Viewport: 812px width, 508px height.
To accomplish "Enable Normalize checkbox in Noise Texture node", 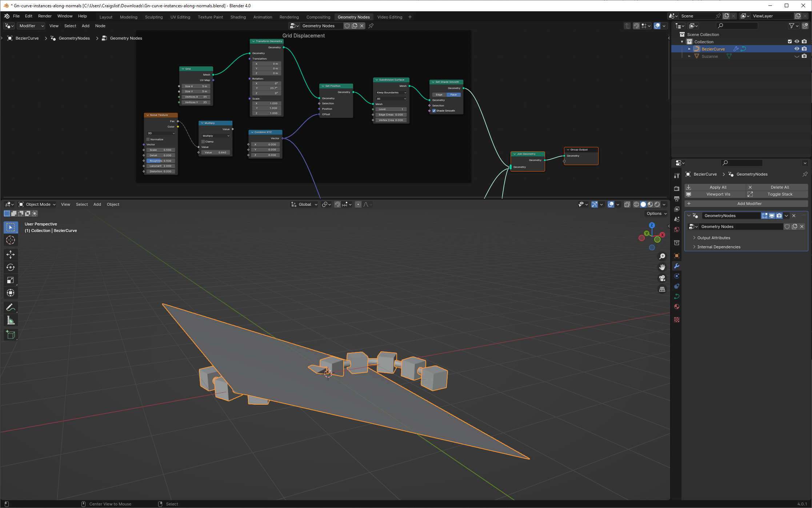I will point(148,139).
